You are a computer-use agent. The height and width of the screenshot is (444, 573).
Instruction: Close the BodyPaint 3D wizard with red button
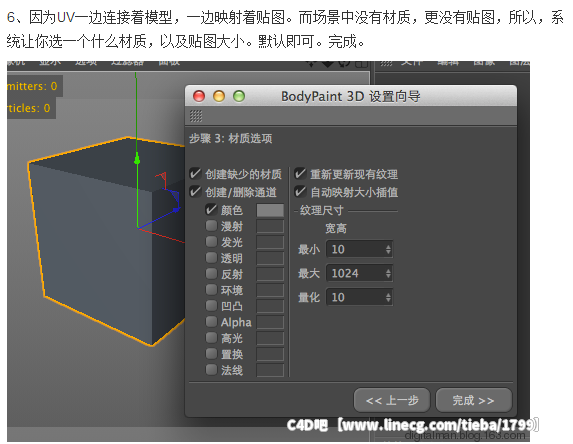coord(199,96)
